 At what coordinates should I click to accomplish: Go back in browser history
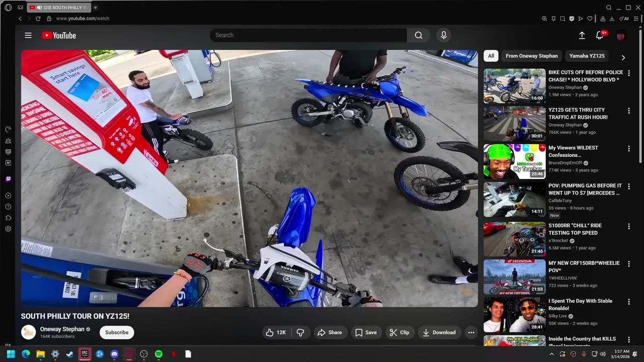(20, 19)
